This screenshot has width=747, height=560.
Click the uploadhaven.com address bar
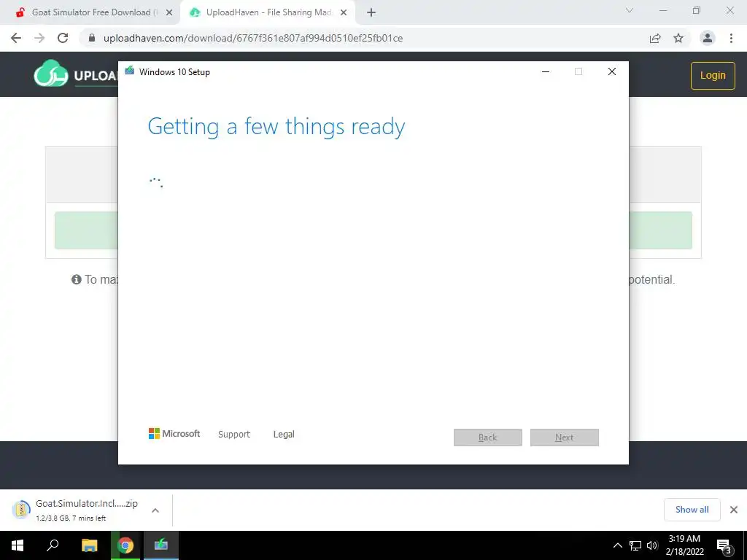[253, 38]
